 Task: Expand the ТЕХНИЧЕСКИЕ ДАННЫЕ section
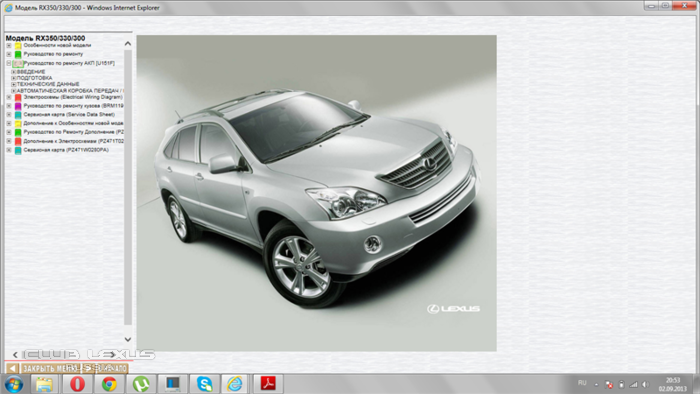pos(13,84)
